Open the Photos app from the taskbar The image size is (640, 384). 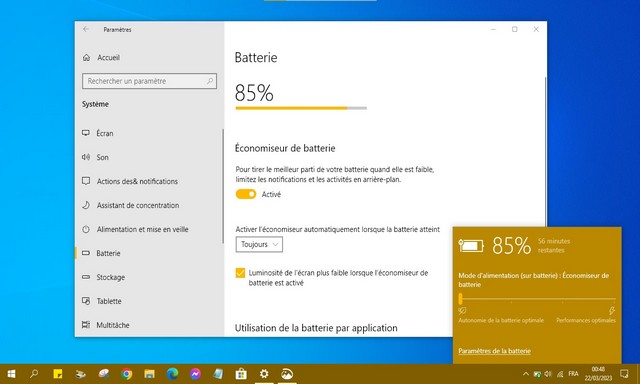(x=287, y=374)
